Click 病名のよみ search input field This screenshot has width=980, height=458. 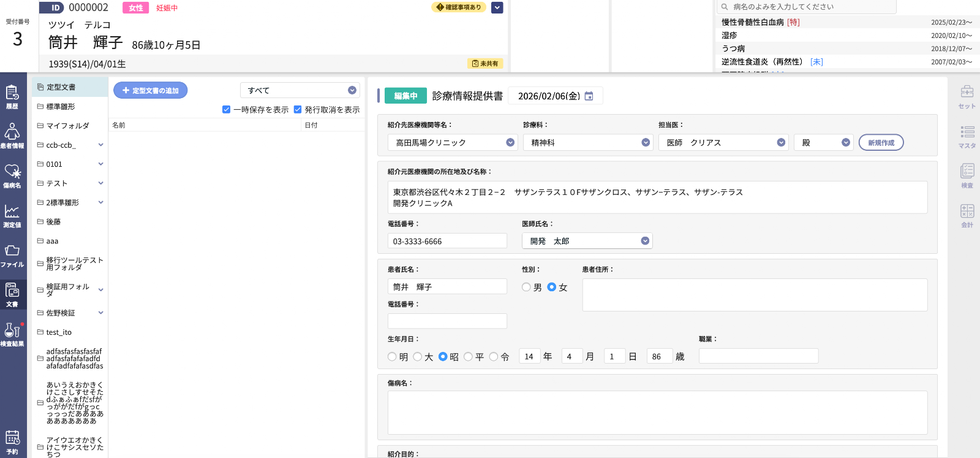[807, 7]
